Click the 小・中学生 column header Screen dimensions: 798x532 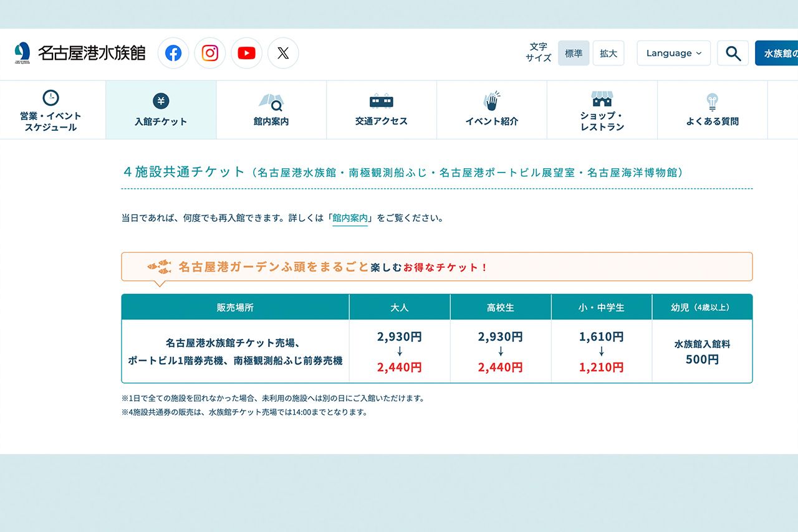pyautogui.click(x=602, y=307)
